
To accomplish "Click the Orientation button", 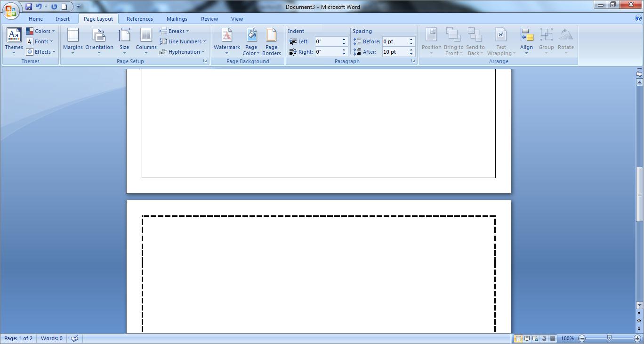I will (99, 41).
